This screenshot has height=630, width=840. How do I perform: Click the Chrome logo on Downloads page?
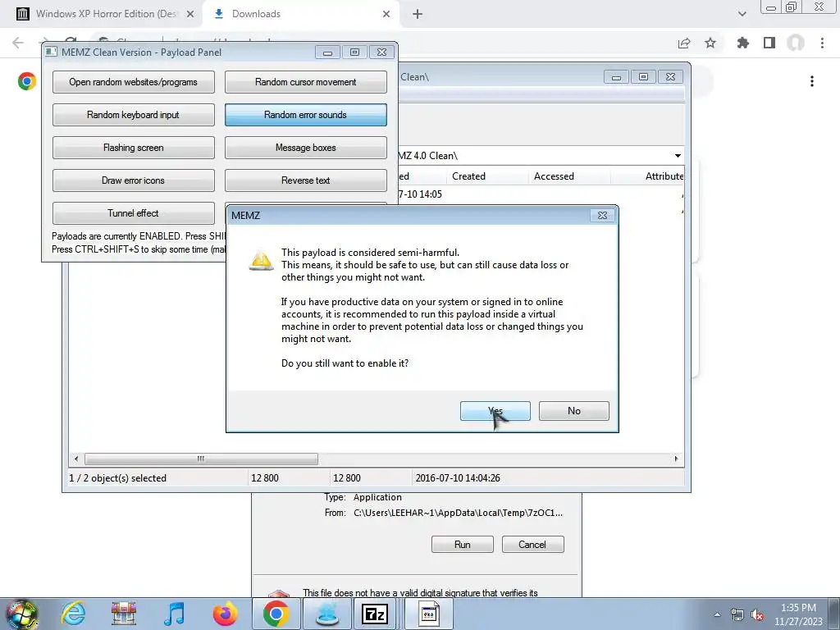27,81
